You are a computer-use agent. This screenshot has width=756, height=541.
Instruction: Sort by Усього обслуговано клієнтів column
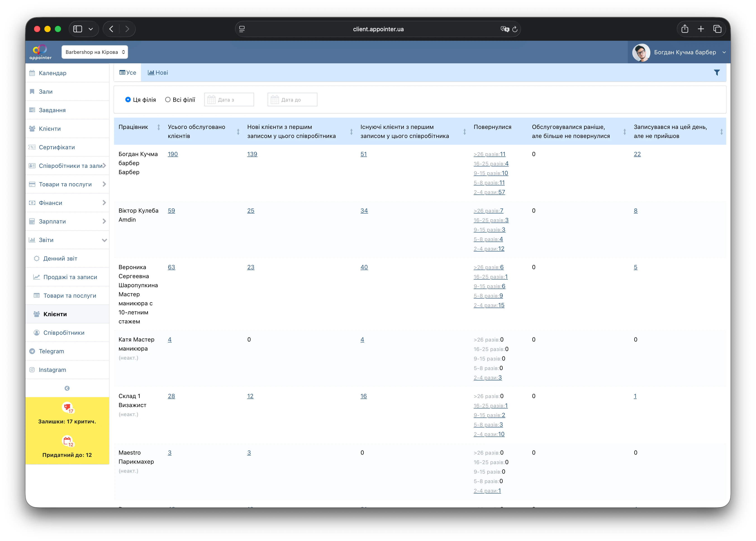pyautogui.click(x=238, y=132)
